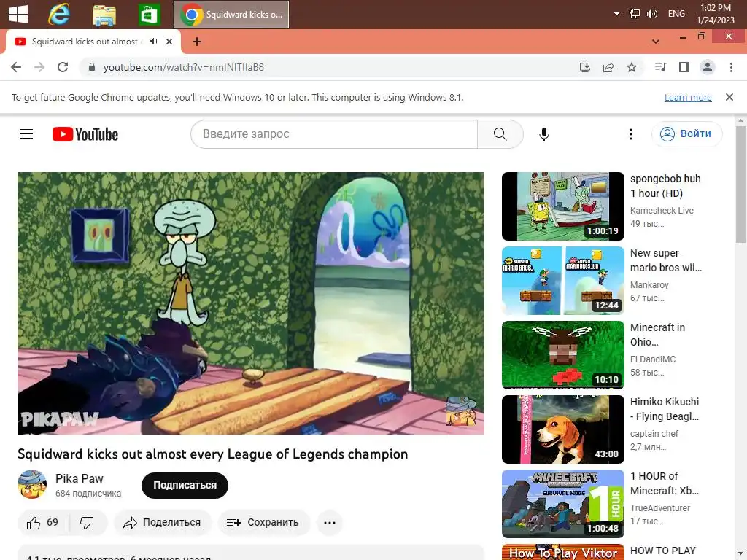Viewport: 747px width, 560px height.
Task: Open Windows Store from taskbar
Action: click(x=149, y=15)
